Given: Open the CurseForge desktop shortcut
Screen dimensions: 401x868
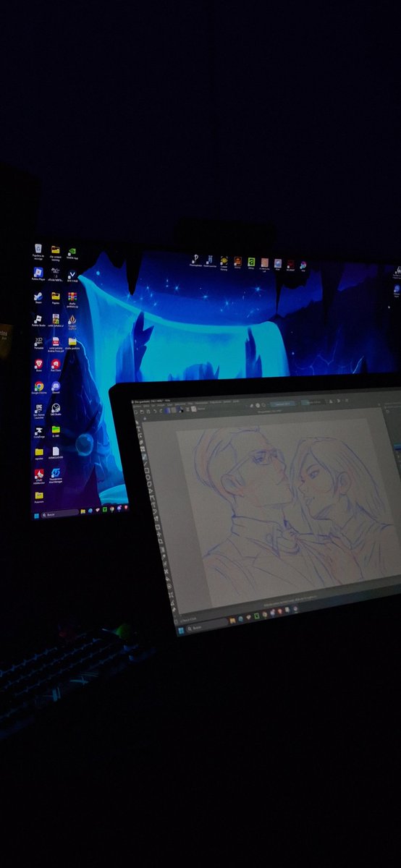Looking at the screenshot, I should point(39,431).
